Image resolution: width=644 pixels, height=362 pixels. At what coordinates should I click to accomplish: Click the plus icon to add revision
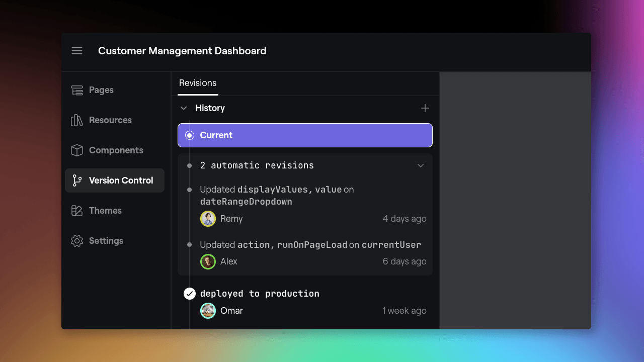[x=425, y=108]
